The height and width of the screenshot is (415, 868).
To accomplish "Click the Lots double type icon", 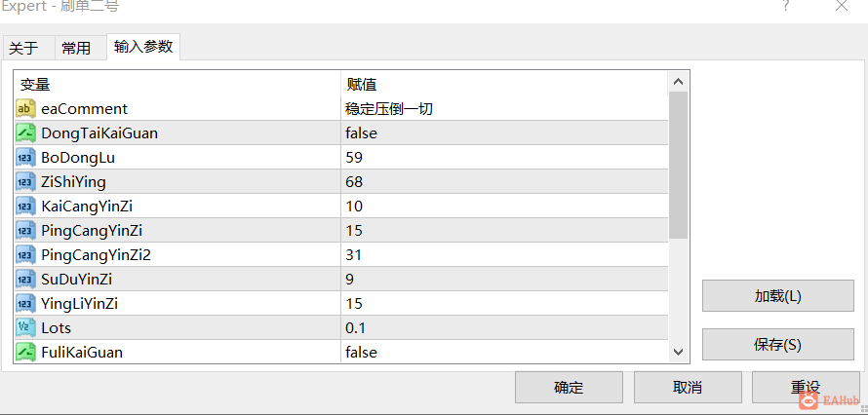I will tap(25, 327).
